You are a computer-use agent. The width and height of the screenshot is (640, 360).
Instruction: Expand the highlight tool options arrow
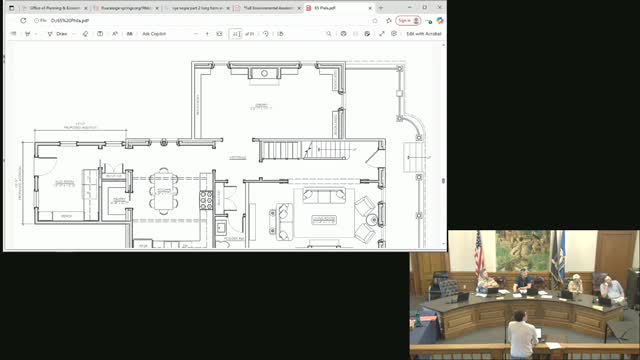coord(36,34)
